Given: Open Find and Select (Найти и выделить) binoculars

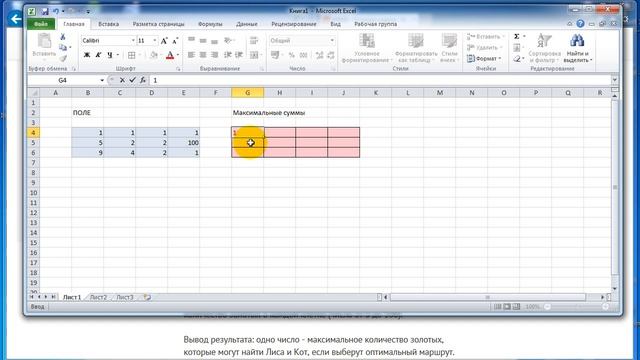Looking at the screenshot, I should (x=577, y=48).
